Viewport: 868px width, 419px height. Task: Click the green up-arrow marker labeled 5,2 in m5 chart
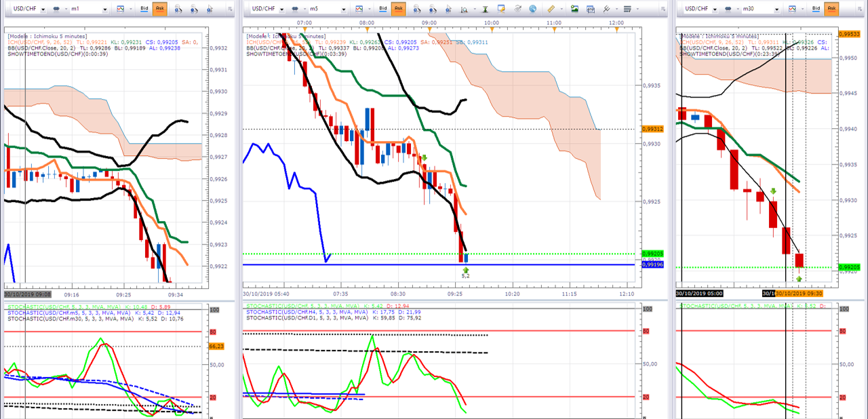coord(465,271)
